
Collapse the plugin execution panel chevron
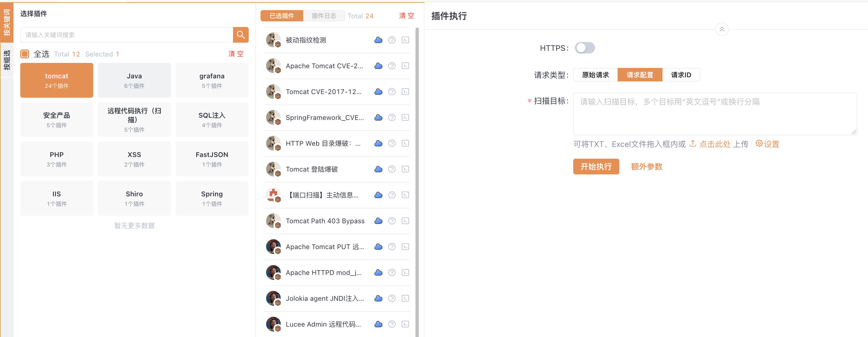pos(722,29)
